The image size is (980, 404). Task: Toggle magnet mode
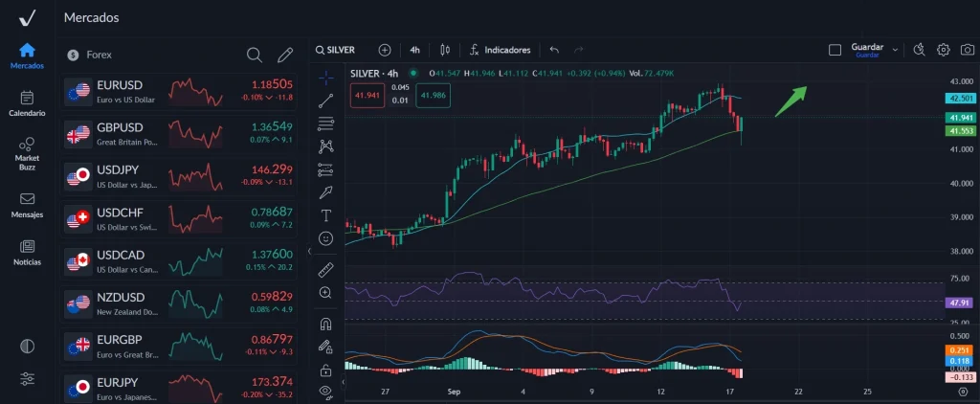click(x=325, y=324)
